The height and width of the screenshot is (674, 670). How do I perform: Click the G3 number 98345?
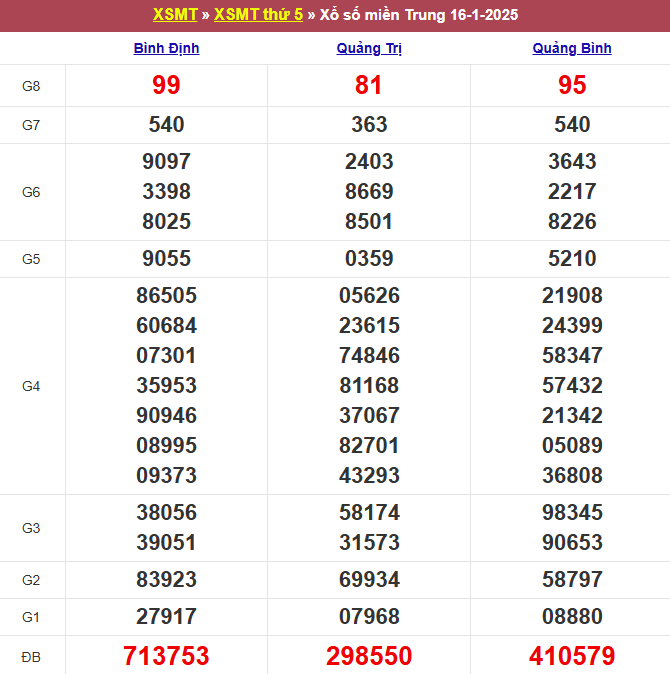pos(572,513)
